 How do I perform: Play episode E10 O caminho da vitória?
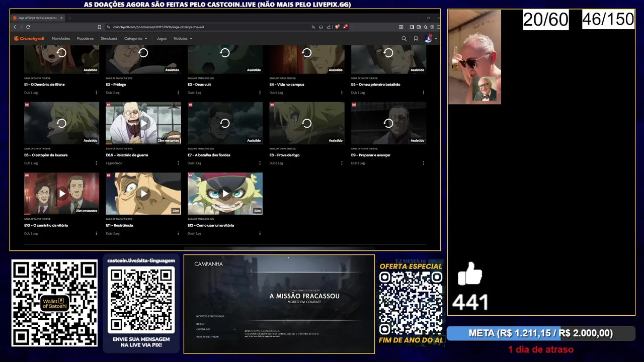coord(61,194)
